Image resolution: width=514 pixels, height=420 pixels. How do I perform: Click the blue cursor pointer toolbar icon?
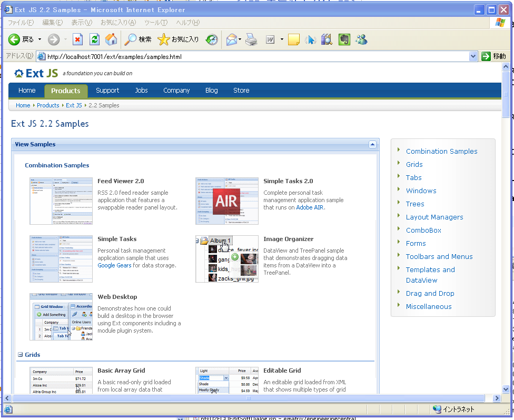(310, 39)
